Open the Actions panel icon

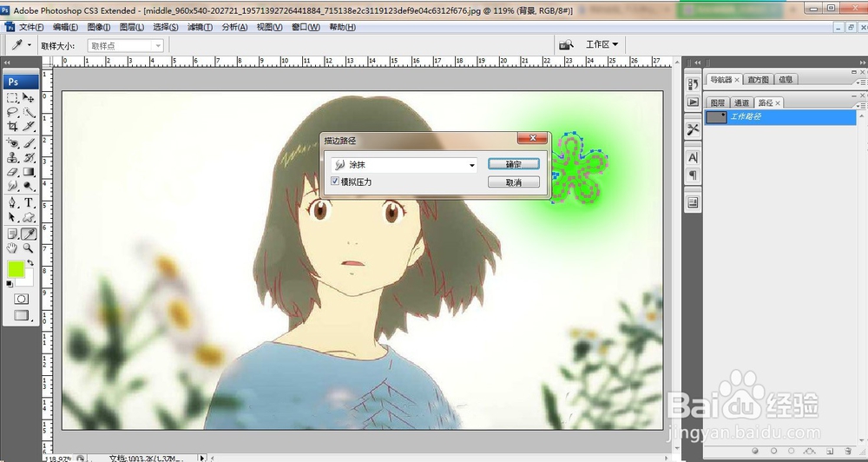[693, 102]
